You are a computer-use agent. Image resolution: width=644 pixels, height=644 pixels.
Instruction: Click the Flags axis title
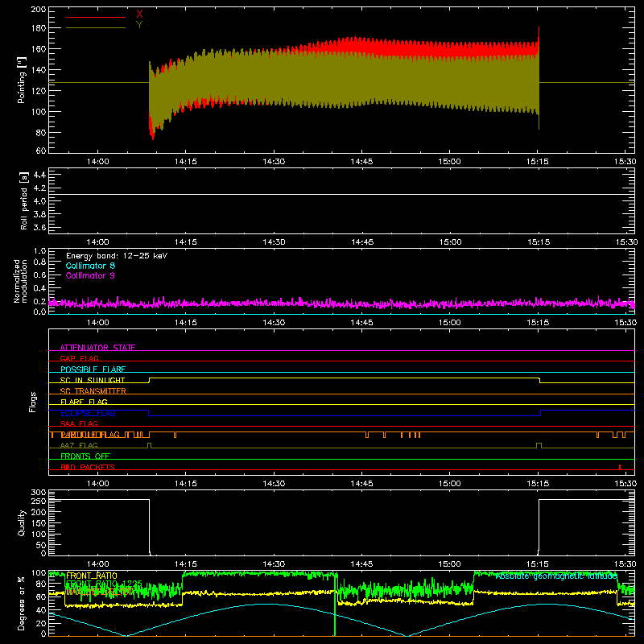click(32, 402)
